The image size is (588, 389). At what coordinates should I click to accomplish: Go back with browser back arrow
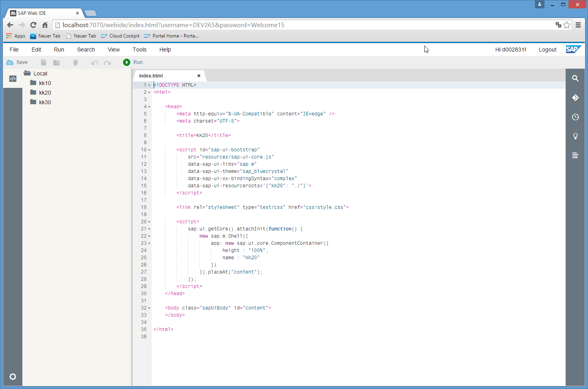pos(10,25)
